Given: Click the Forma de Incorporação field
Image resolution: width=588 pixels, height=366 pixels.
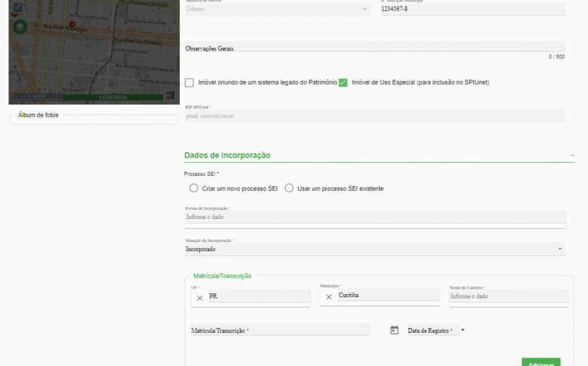Looking at the screenshot, I should coord(375,217).
